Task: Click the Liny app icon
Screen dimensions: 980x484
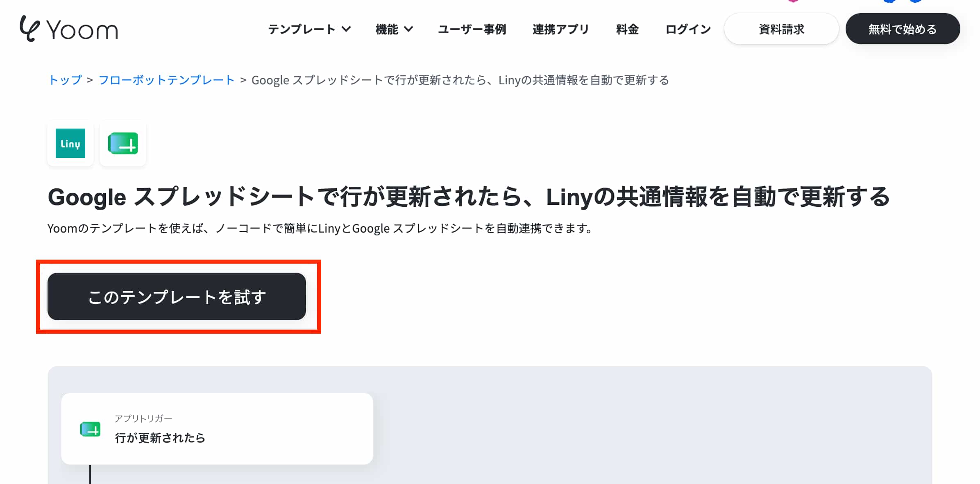Action: (x=70, y=143)
